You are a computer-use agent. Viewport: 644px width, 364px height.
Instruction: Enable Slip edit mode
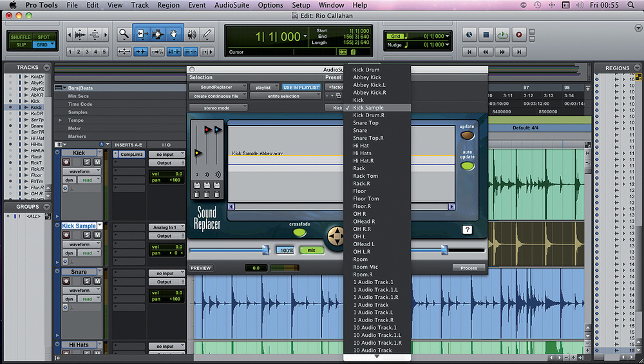tap(21, 44)
